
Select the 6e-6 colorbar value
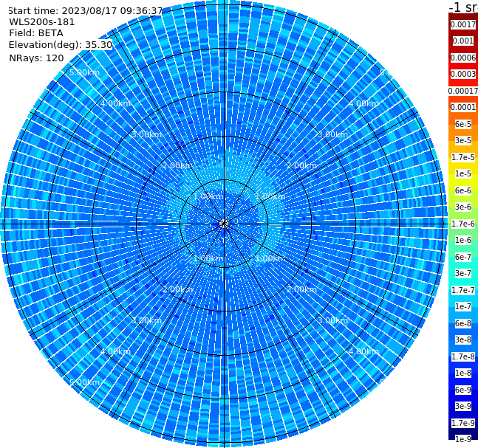pyautogui.click(x=463, y=190)
